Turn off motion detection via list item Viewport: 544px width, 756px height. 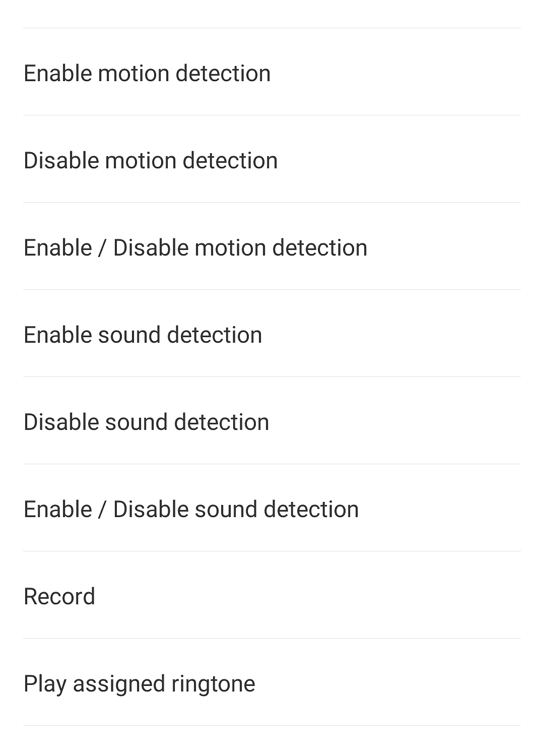(x=151, y=160)
